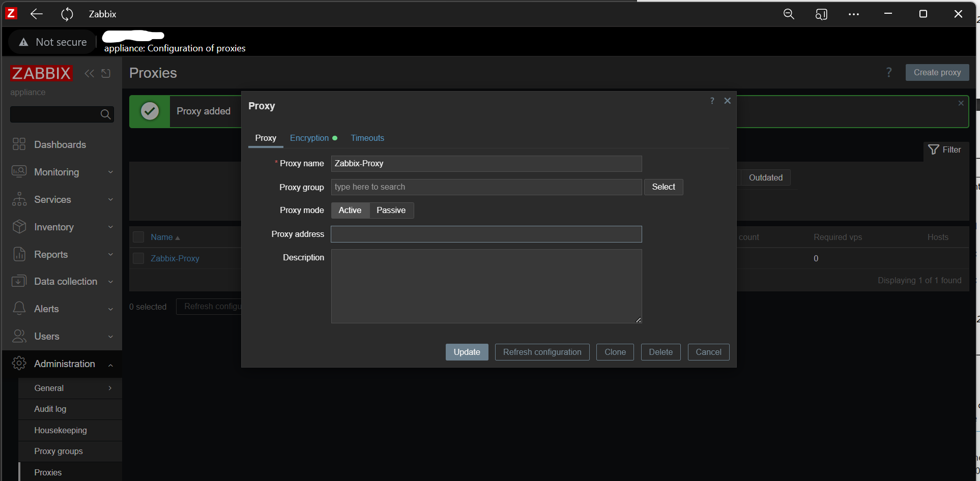Click the Proxy group search field

pos(486,187)
